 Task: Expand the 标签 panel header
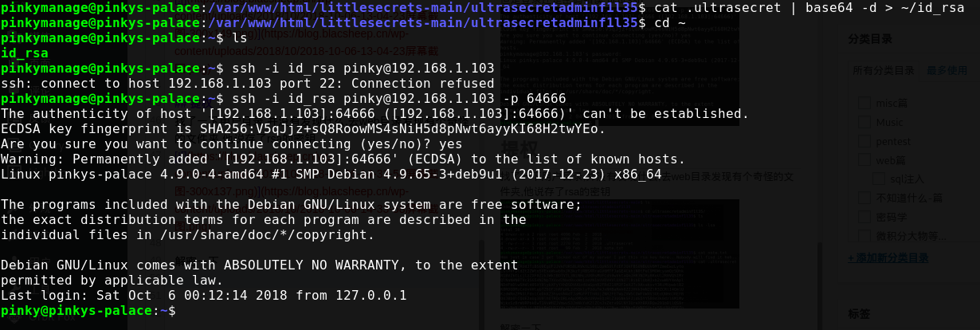pyautogui.click(x=860, y=313)
